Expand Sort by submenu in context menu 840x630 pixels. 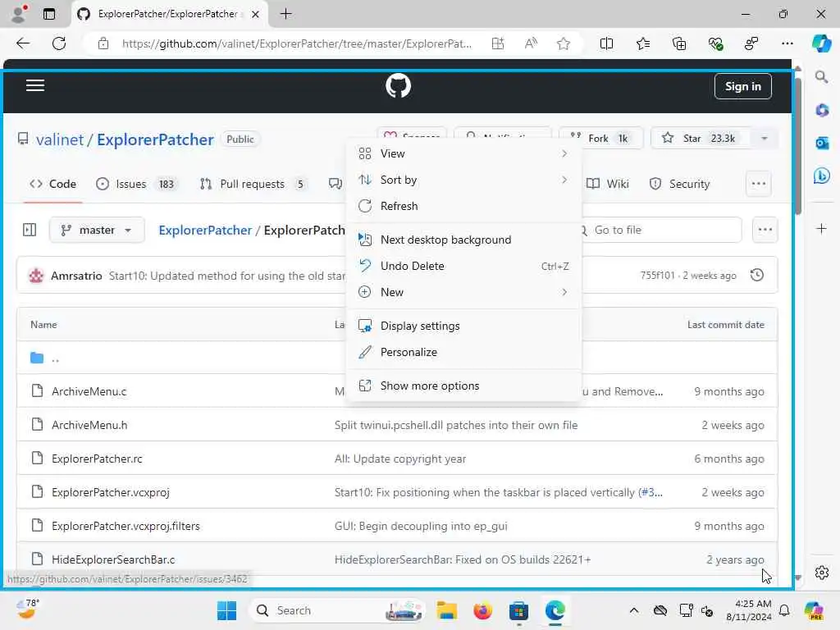464,180
